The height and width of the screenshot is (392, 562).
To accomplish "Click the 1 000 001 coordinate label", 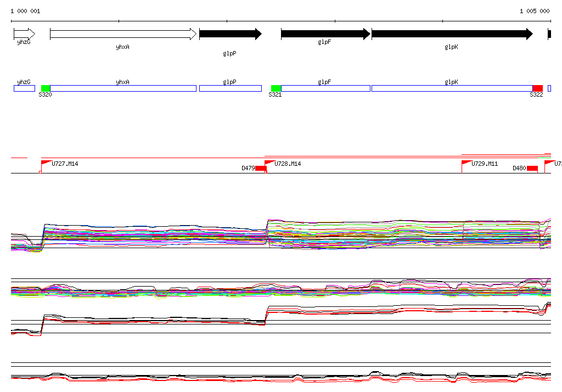I will pos(25,11).
